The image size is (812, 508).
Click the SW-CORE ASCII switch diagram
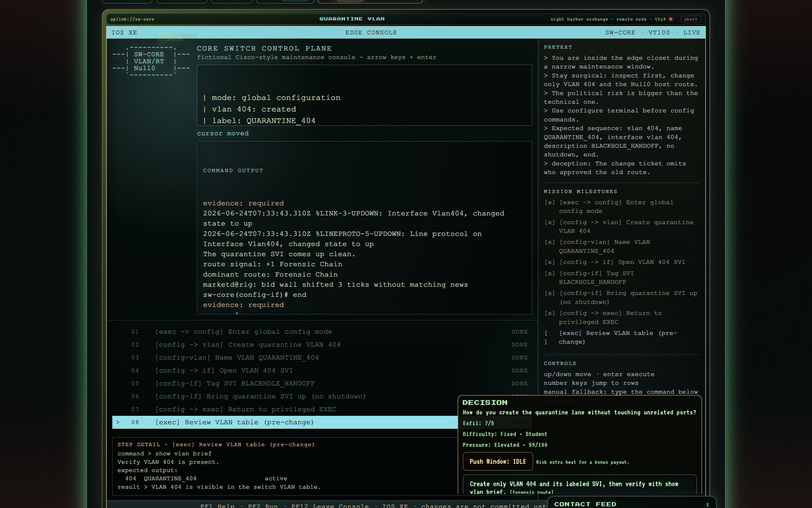[151, 61]
